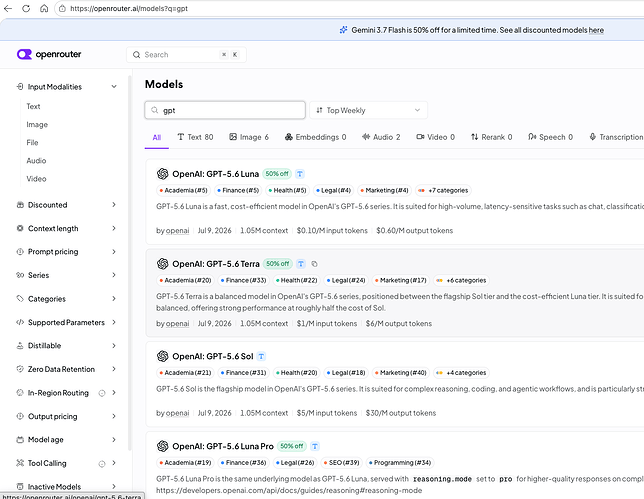This screenshot has width=644, height=499.
Task: Open the OpenAI: GPT-5.6 Sol model title
Action: point(213,356)
